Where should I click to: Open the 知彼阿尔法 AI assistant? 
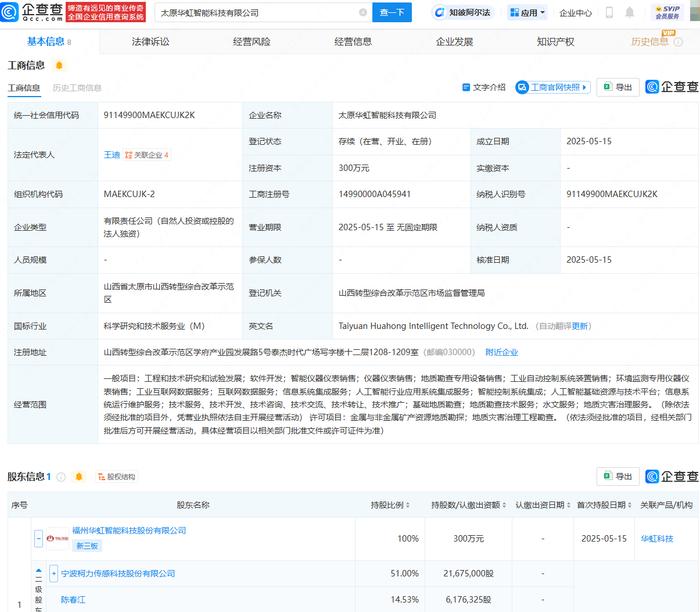(462, 12)
